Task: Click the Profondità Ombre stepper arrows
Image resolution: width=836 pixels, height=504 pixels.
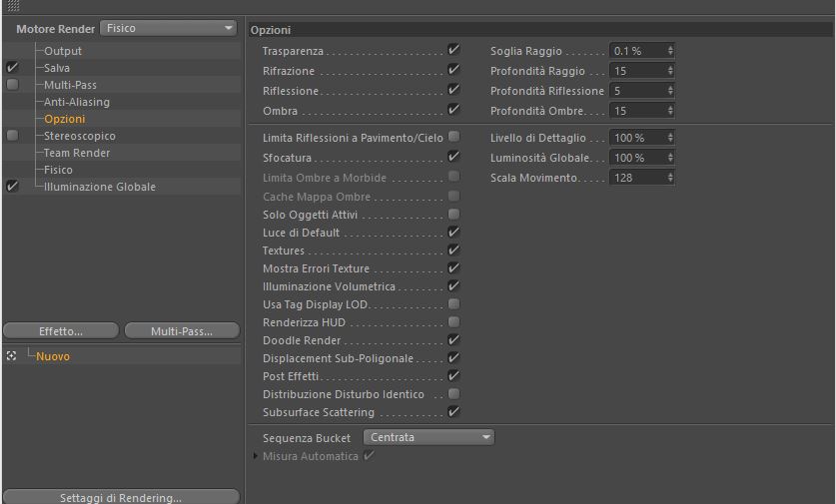Action: pos(670,111)
